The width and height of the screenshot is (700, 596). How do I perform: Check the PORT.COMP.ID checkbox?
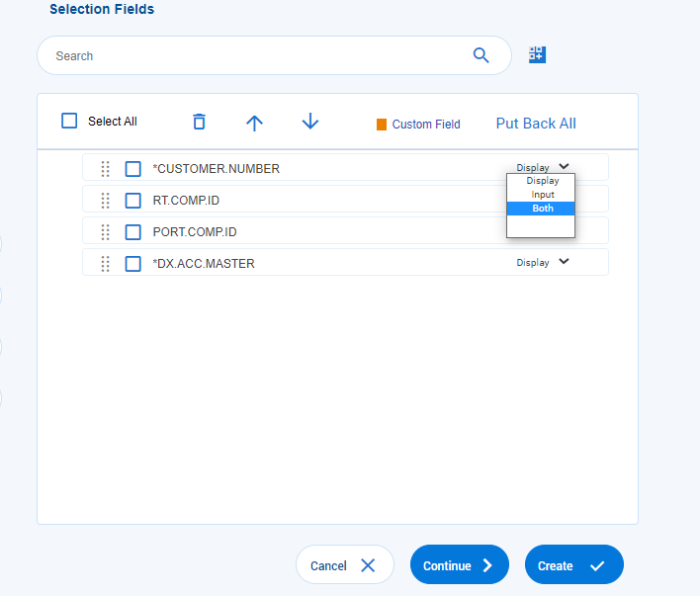point(133,232)
